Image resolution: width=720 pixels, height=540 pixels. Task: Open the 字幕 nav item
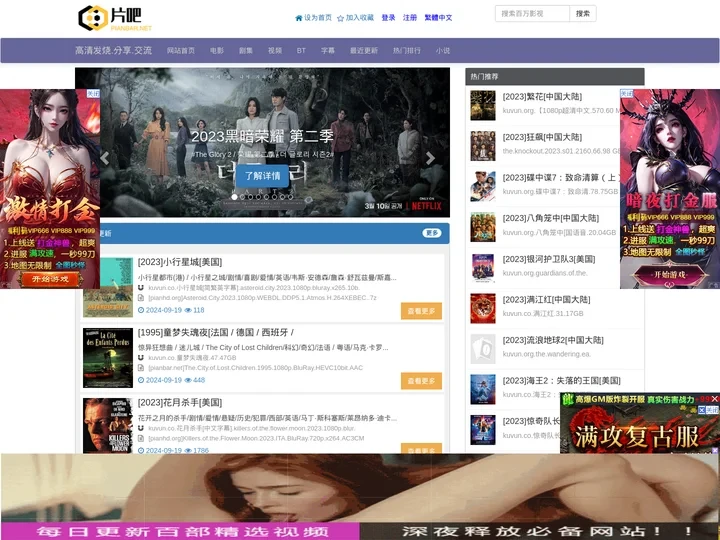(328, 51)
